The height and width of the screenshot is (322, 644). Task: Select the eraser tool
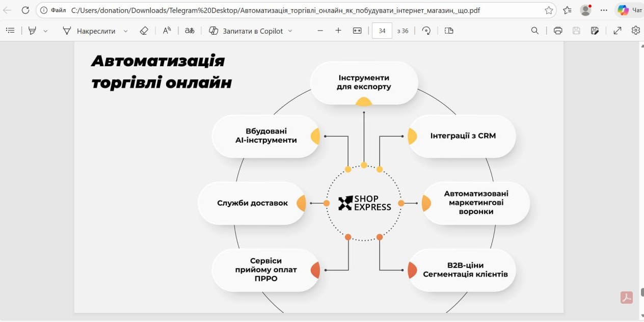pos(144,31)
